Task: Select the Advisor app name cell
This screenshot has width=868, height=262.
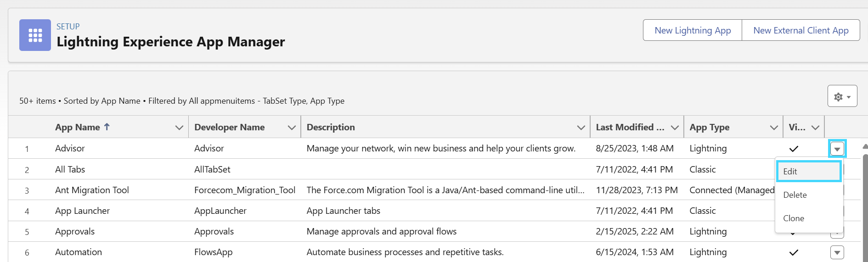Action: click(x=70, y=148)
